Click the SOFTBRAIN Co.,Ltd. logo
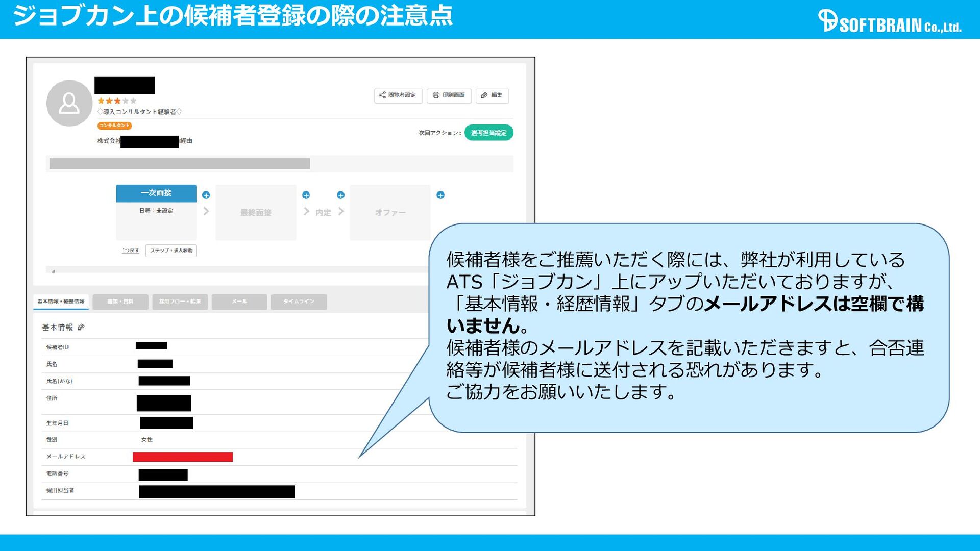Screen dimensions: 980x551 click(890, 21)
